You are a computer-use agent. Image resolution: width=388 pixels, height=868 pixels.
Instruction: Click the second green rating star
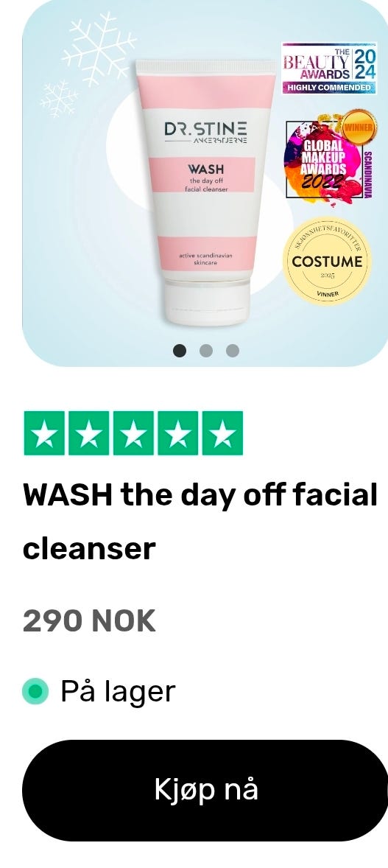[x=88, y=433]
